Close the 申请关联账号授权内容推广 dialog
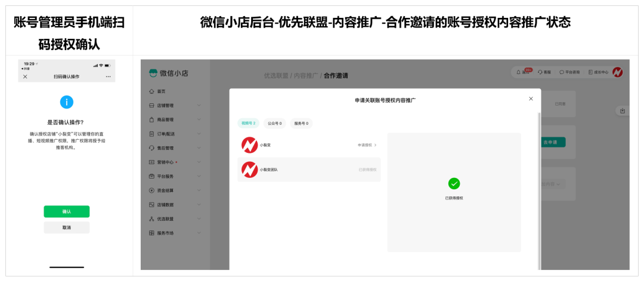 coord(531,99)
